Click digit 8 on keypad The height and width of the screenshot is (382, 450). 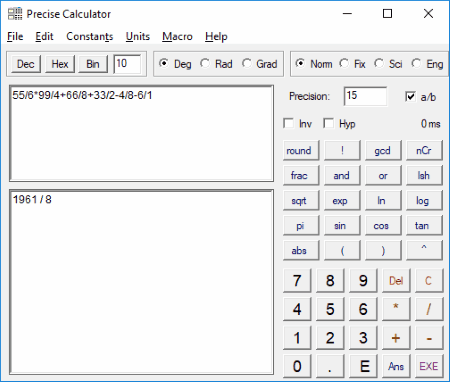pos(330,281)
